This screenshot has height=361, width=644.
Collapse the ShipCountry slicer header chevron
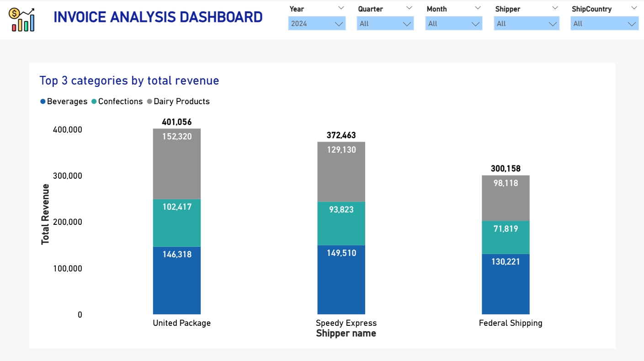[x=633, y=8]
